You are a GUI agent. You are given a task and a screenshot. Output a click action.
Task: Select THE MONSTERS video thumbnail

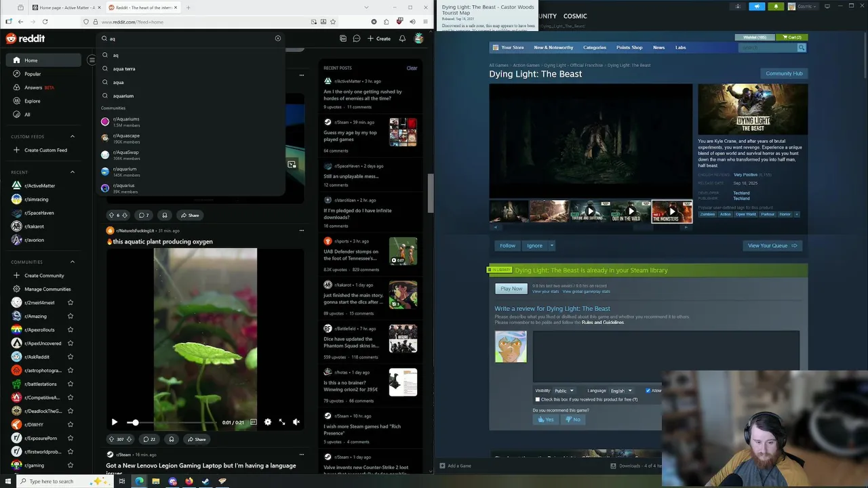pyautogui.click(x=672, y=211)
